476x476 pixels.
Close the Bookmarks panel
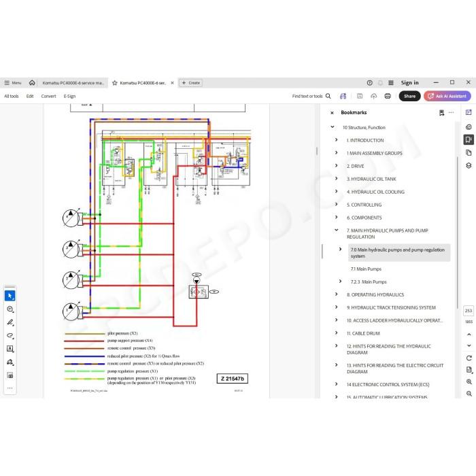coord(332,113)
